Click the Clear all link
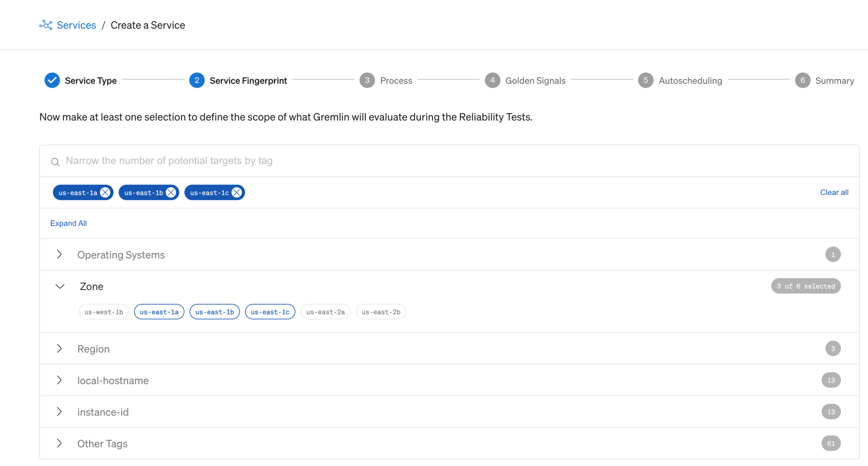Viewport: 868px width, 466px height. coord(835,192)
